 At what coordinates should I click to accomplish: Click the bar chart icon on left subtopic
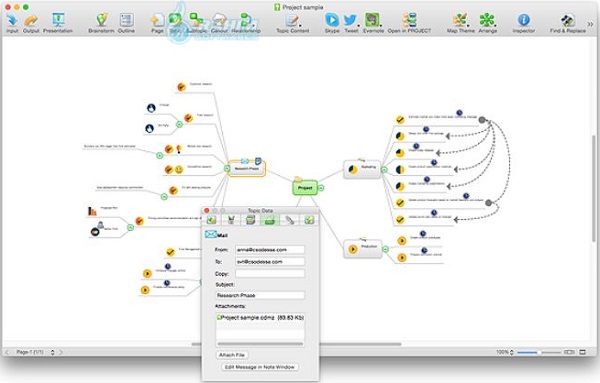point(92,211)
